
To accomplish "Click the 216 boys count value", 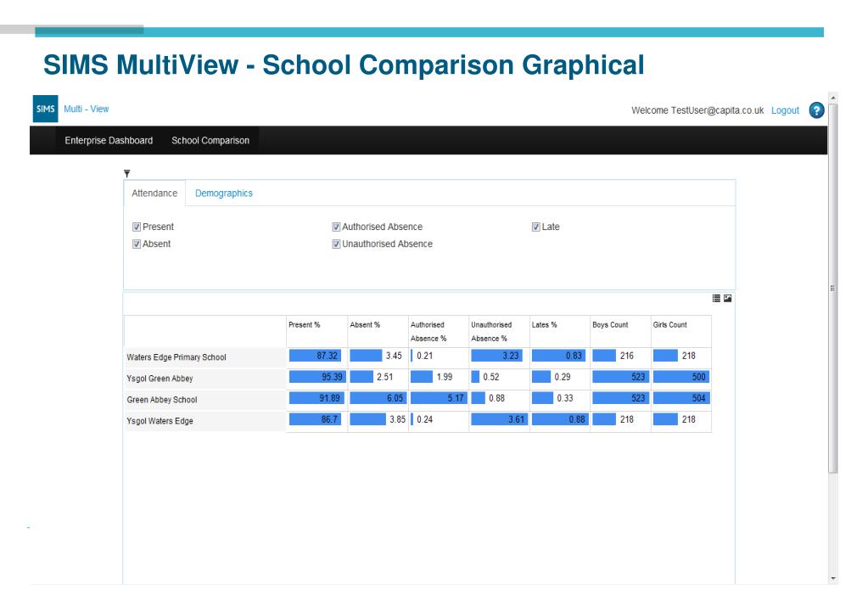I will coord(627,356).
